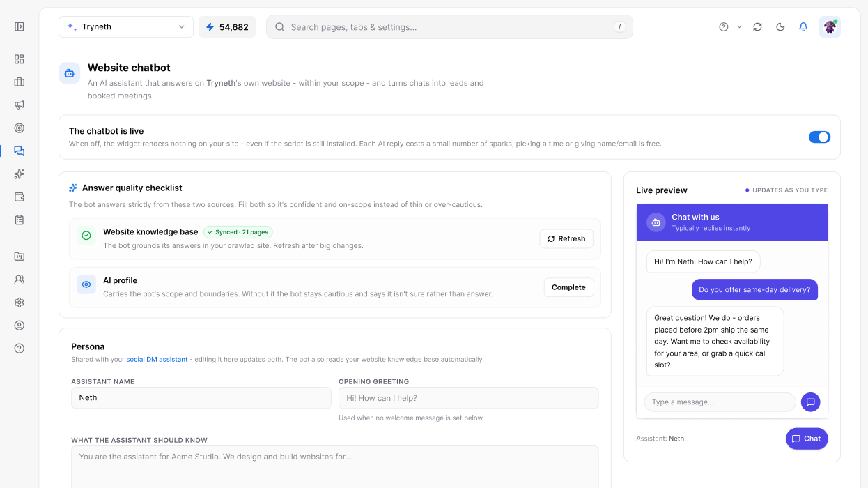The image size is (868, 488).
Task: Collapse the sidebar panel icon
Action: point(20,26)
